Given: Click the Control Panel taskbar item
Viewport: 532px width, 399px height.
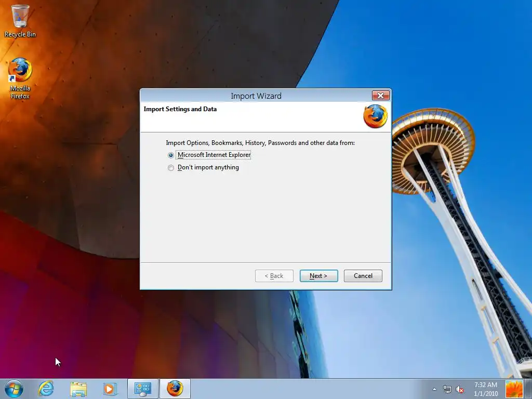Looking at the screenshot, I should pos(143,389).
